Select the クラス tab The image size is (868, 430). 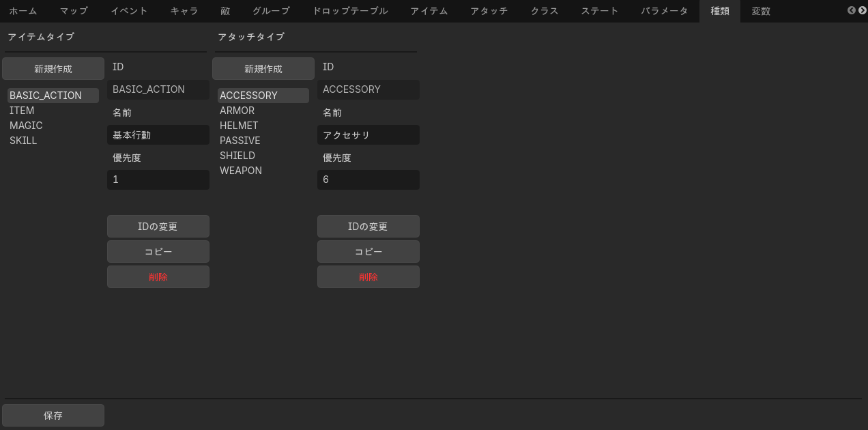[545, 11]
